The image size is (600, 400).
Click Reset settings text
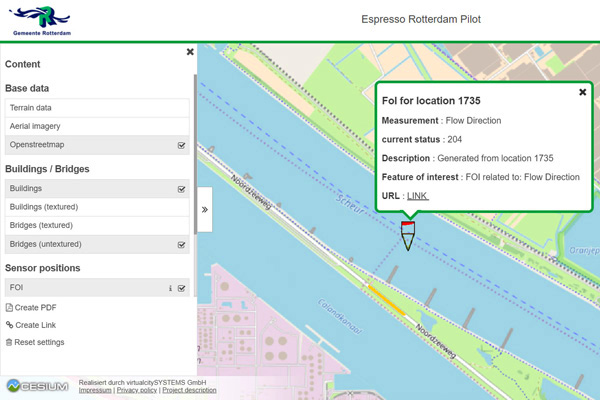point(39,342)
